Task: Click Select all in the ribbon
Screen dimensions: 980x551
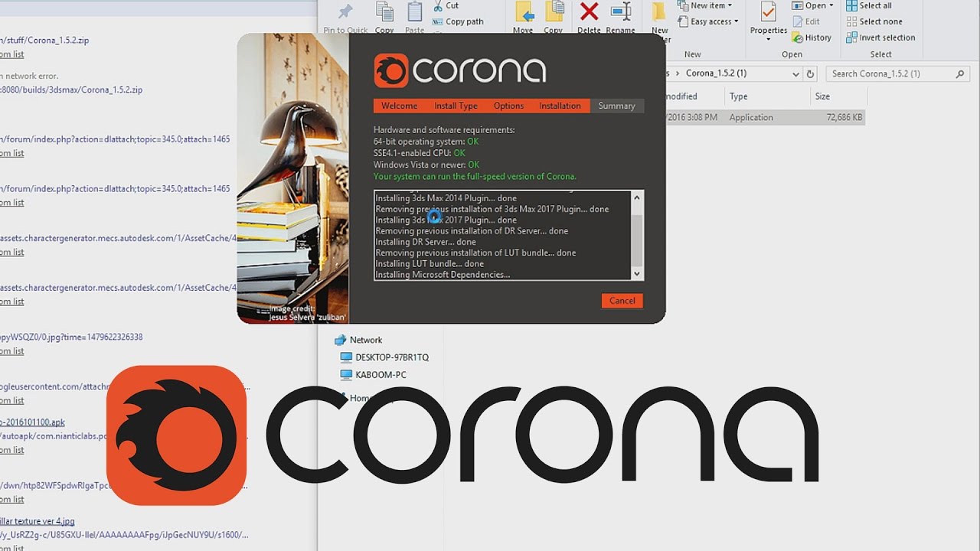Action: click(869, 5)
